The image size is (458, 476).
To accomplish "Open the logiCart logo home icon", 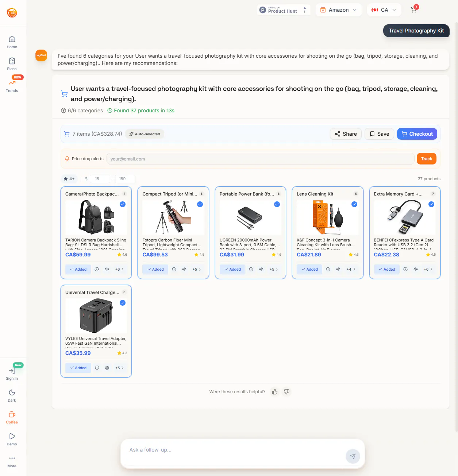I will (12, 13).
